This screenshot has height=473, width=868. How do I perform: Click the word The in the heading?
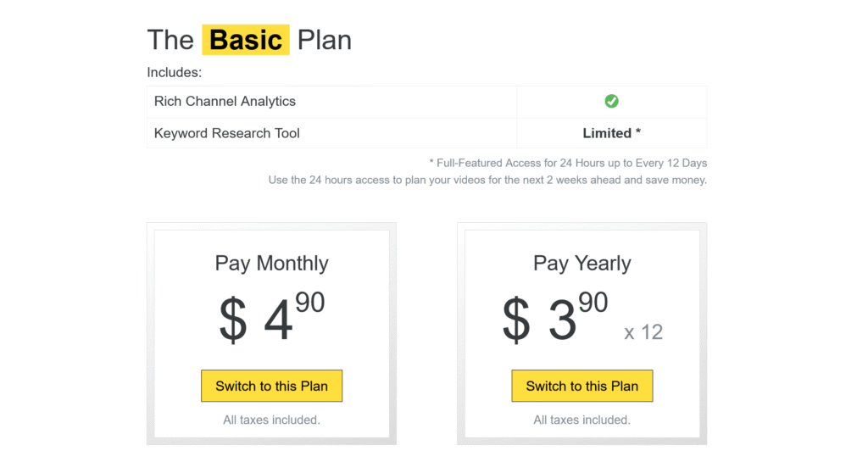click(170, 40)
